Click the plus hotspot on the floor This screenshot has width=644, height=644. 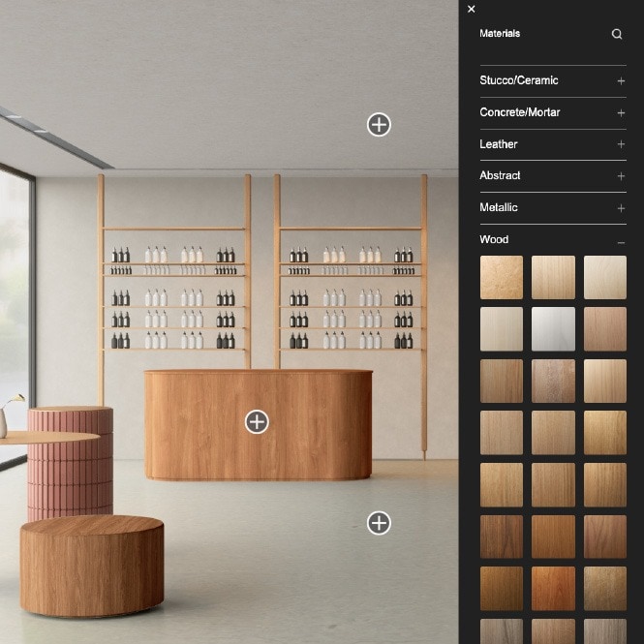coord(379,523)
